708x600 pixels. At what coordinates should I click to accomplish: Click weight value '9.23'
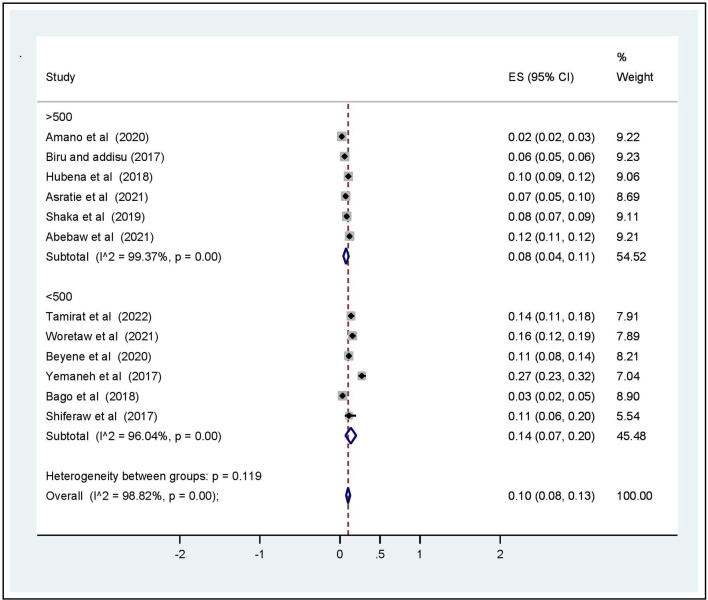coord(628,157)
